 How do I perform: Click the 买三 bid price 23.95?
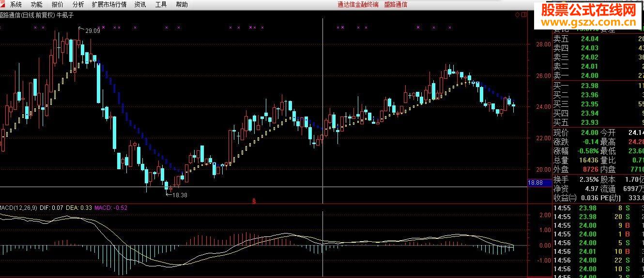click(x=590, y=104)
